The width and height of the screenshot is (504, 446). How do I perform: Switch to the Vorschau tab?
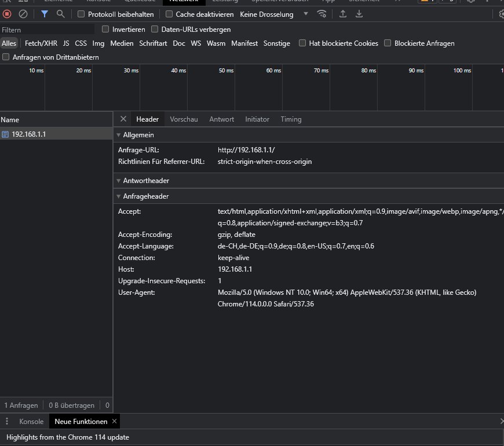(184, 119)
